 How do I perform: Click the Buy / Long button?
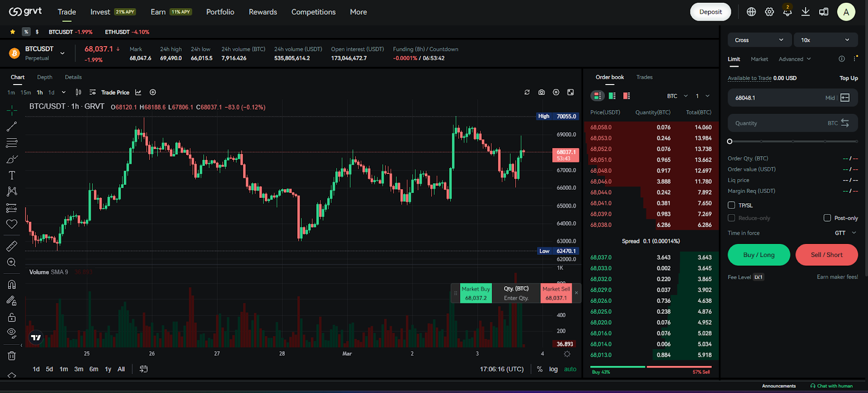[x=759, y=255]
